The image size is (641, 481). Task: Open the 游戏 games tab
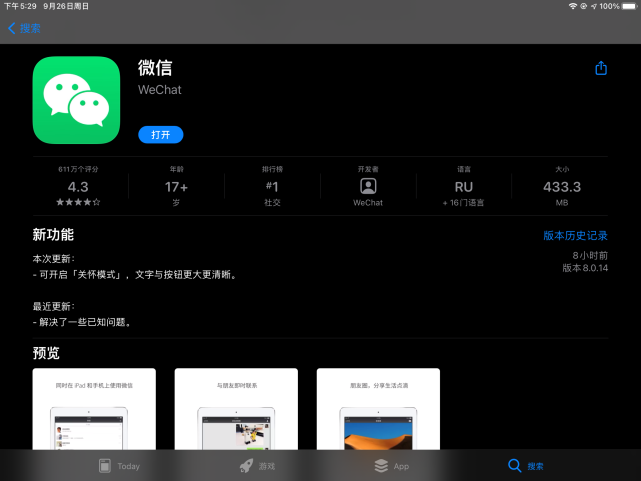coord(258,466)
